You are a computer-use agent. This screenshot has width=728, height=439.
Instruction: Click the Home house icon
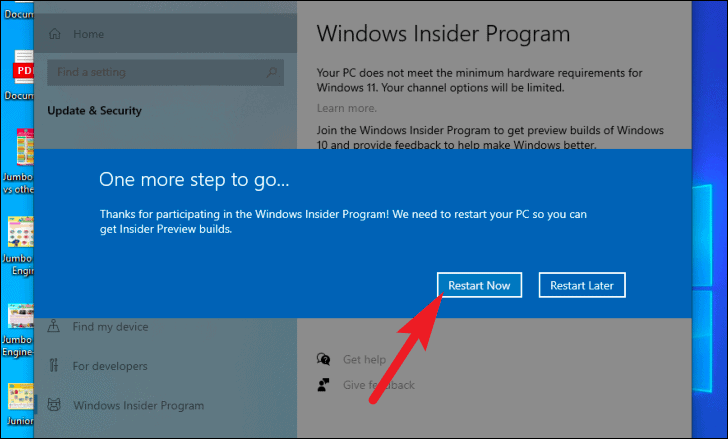pos(55,34)
